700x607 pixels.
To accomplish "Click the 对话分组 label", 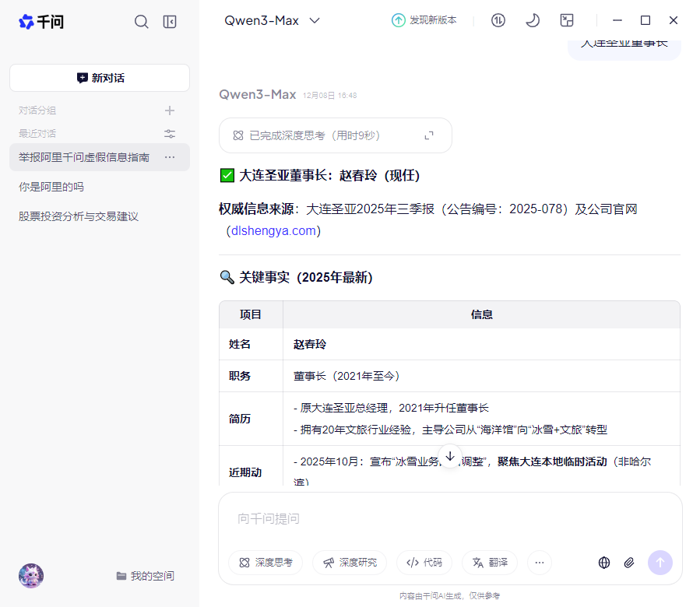I will pos(37,111).
